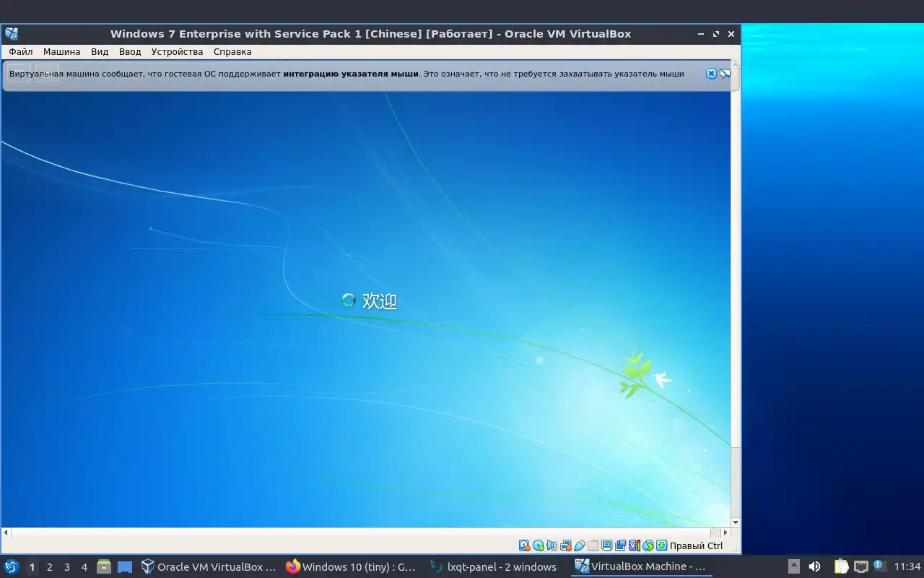The width and height of the screenshot is (924, 578).
Task: Click the don't-show-again notification icon
Action: coord(725,74)
